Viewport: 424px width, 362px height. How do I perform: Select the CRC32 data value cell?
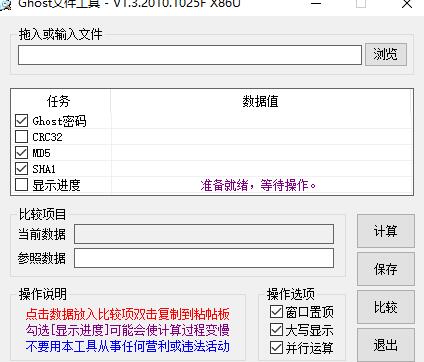(x=262, y=137)
